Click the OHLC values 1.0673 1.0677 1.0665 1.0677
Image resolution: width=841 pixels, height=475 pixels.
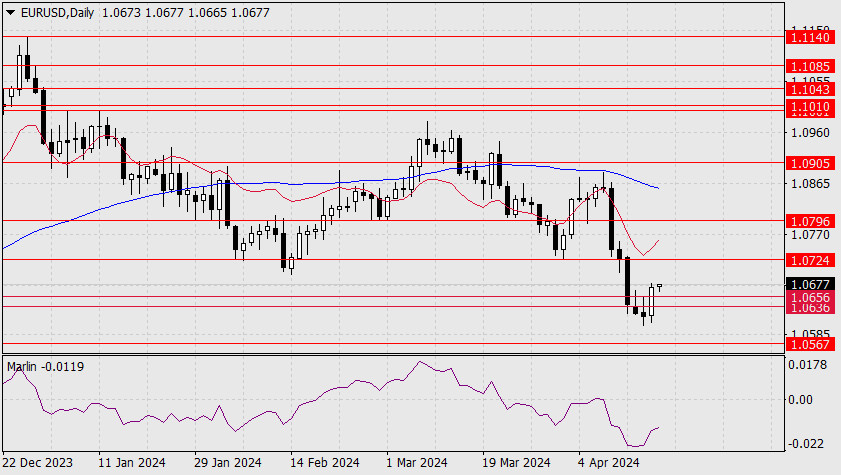coord(186,12)
